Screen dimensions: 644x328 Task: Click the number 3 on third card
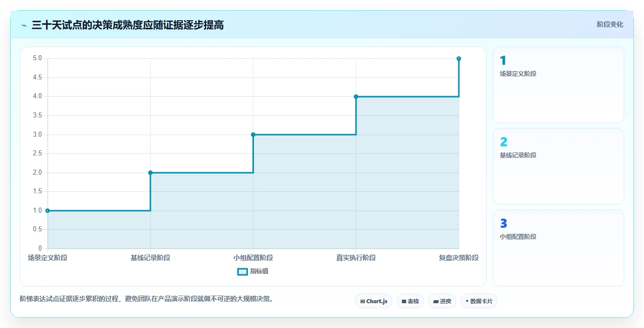tap(503, 224)
